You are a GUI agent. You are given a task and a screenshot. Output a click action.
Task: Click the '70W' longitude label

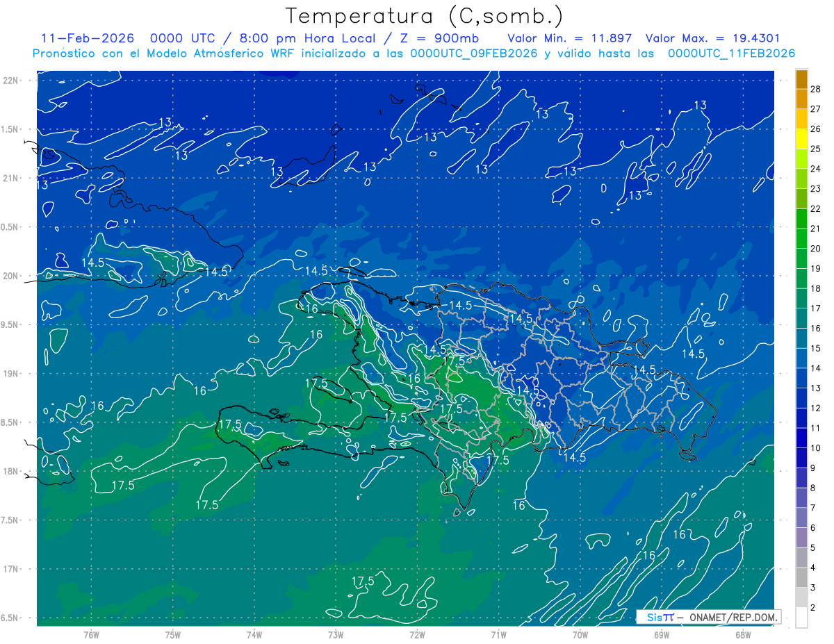[x=580, y=635]
